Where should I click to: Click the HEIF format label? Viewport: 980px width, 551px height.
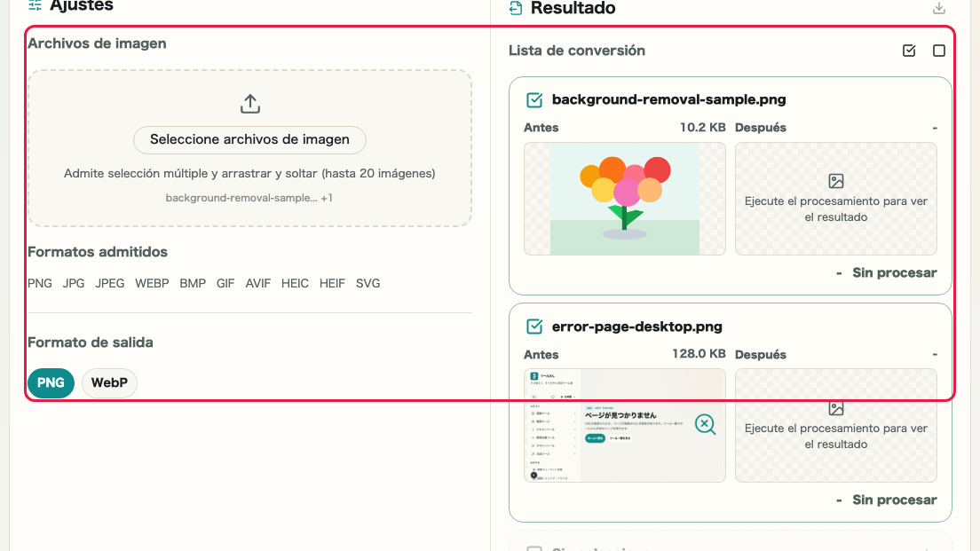point(332,284)
